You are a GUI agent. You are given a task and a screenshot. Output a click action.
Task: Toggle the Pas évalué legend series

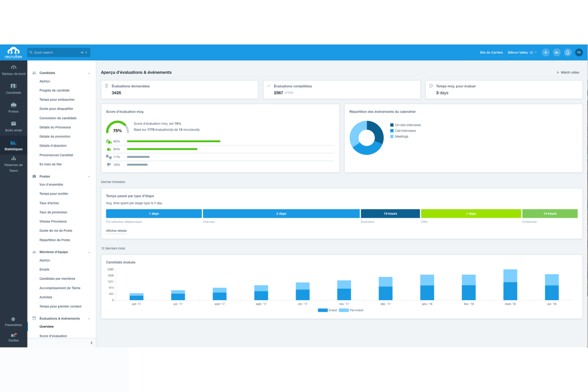[x=352, y=310]
